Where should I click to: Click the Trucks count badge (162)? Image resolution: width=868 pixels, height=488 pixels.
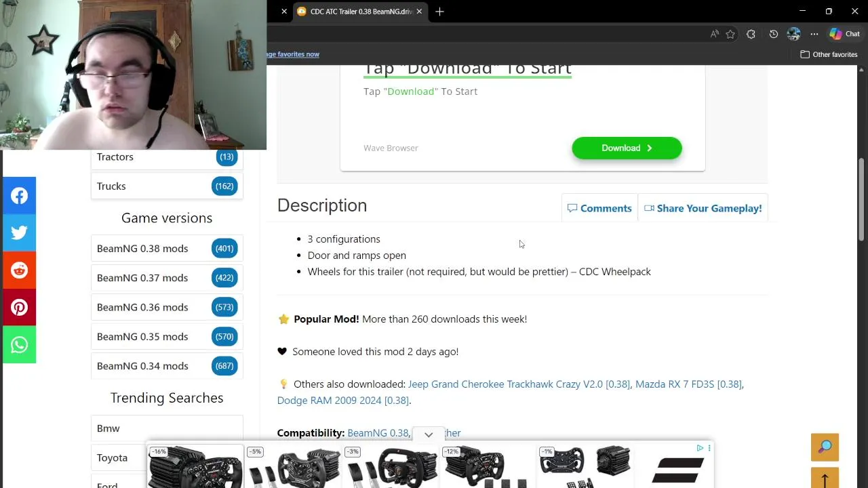coord(224,186)
